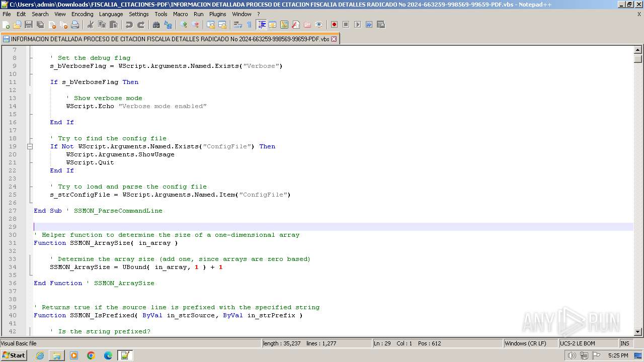Save the current recorded macro icon
Screen dimensions: 644x362
[381, 25]
